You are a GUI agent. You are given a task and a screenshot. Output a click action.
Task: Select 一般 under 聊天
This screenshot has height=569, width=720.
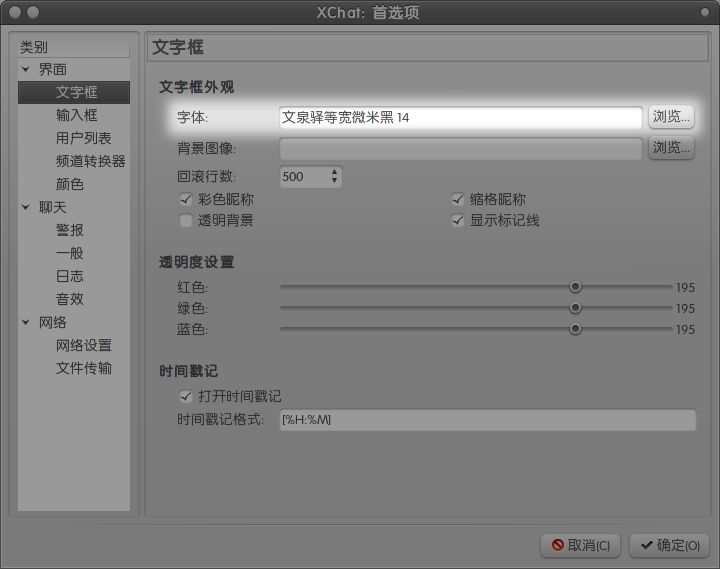pyautogui.click(x=69, y=253)
